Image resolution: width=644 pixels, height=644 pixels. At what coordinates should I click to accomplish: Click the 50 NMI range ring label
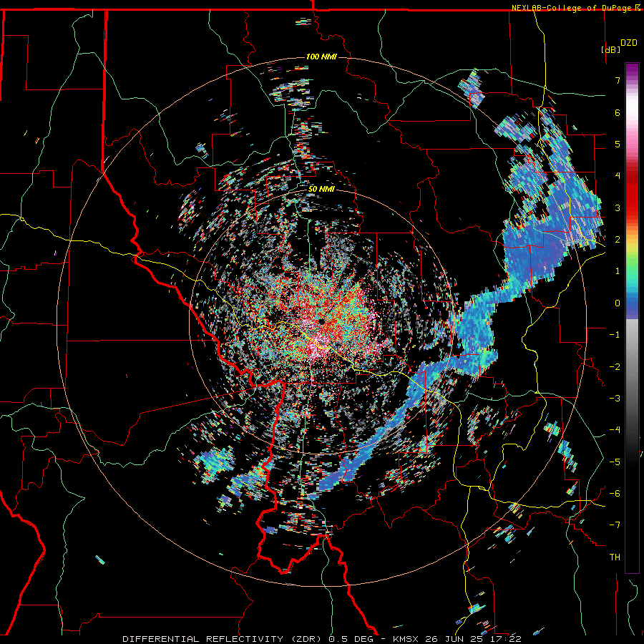click(321, 190)
